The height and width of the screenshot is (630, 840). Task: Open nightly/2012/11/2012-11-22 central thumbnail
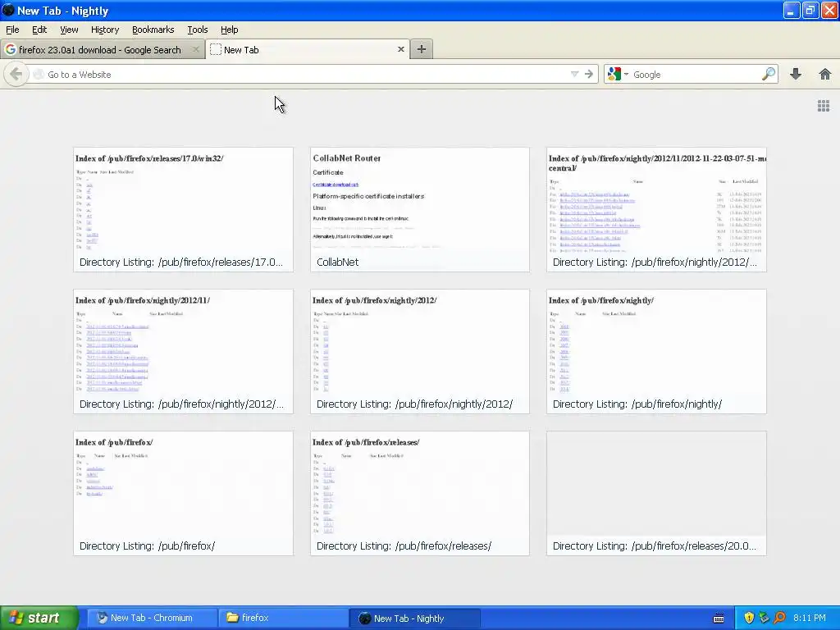click(x=656, y=209)
